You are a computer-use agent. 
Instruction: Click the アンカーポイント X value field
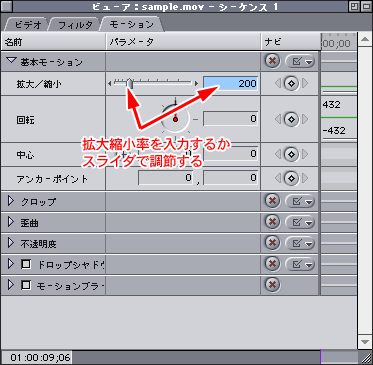pos(165,178)
